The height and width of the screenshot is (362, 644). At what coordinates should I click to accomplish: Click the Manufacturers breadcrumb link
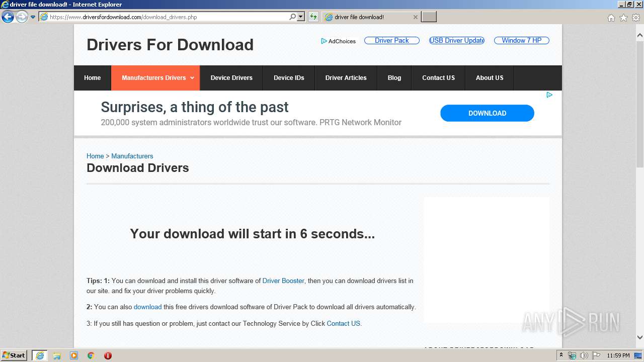[x=132, y=156]
